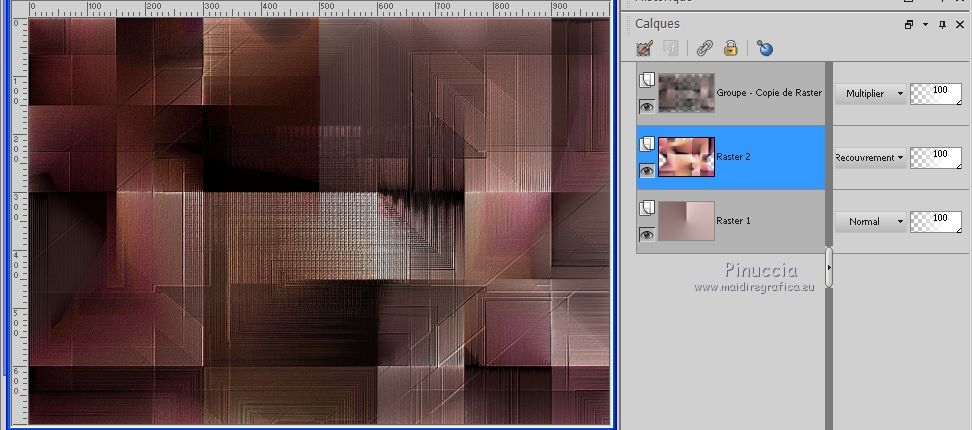Open the Calques panel options arrow menu
Image resolution: width=972 pixels, height=430 pixels.
click(926, 25)
